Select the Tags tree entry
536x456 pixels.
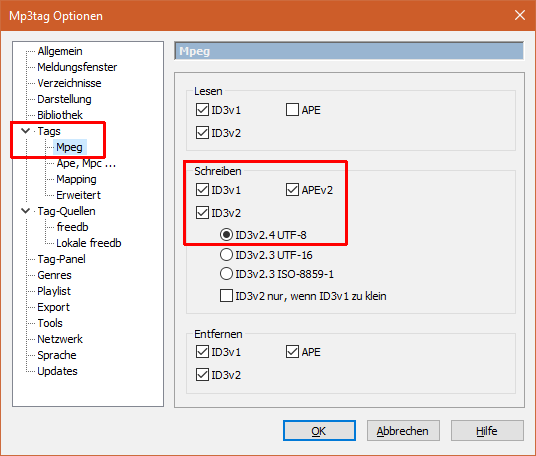(49, 131)
